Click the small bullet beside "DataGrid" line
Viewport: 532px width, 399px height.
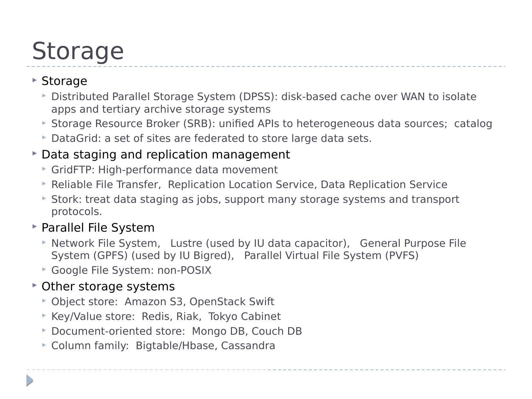(44, 137)
